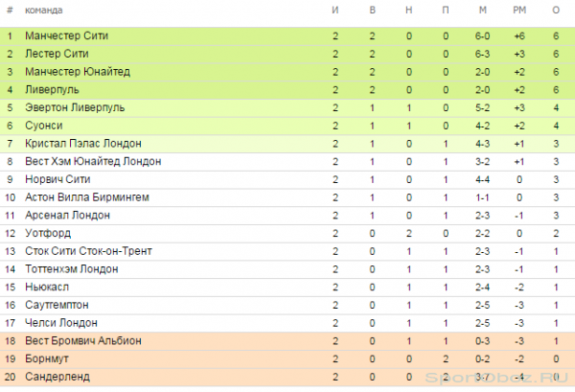Click the SportOboz.RU watermark
Viewport: 575px width, 392px height.
[x=496, y=378]
